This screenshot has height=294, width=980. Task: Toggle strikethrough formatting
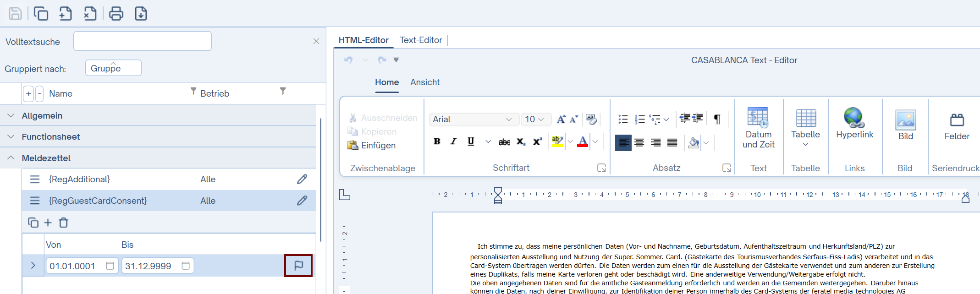point(504,142)
